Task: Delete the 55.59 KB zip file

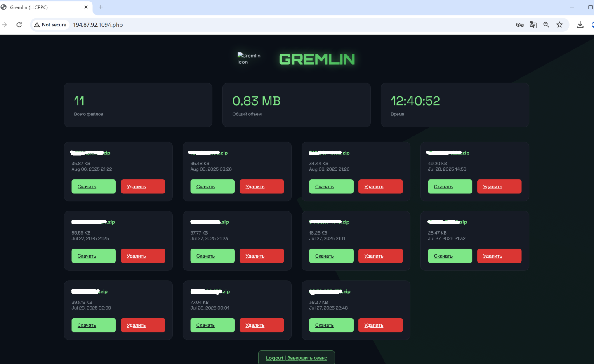Action: point(143,256)
